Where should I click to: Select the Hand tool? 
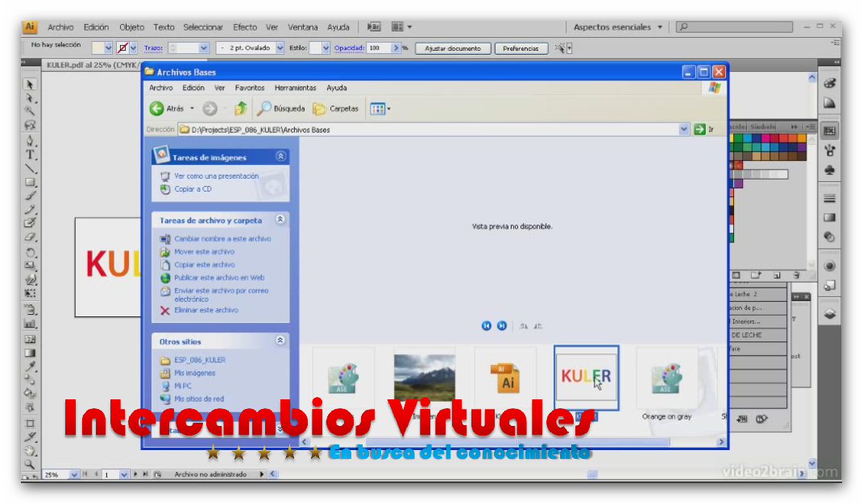click(x=30, y=451)
